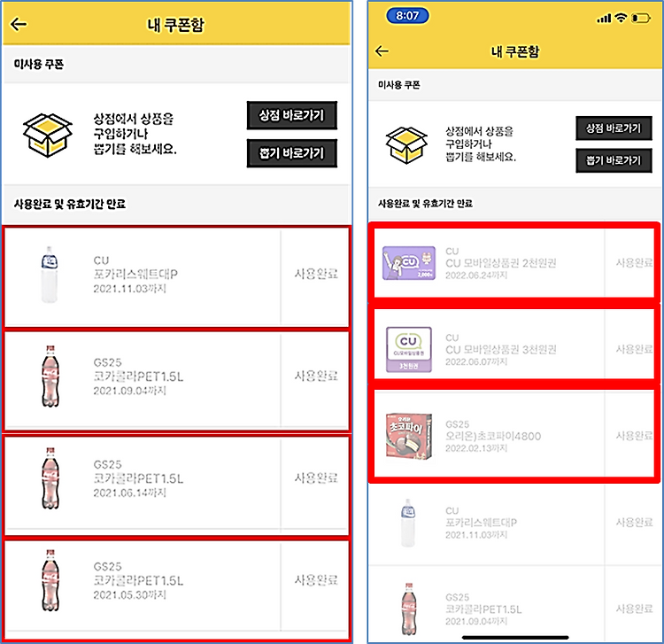Open the 포카리스웨트대P coupon on left screen
The height and width of the screenshot is (644, 664).
point(176,277)
